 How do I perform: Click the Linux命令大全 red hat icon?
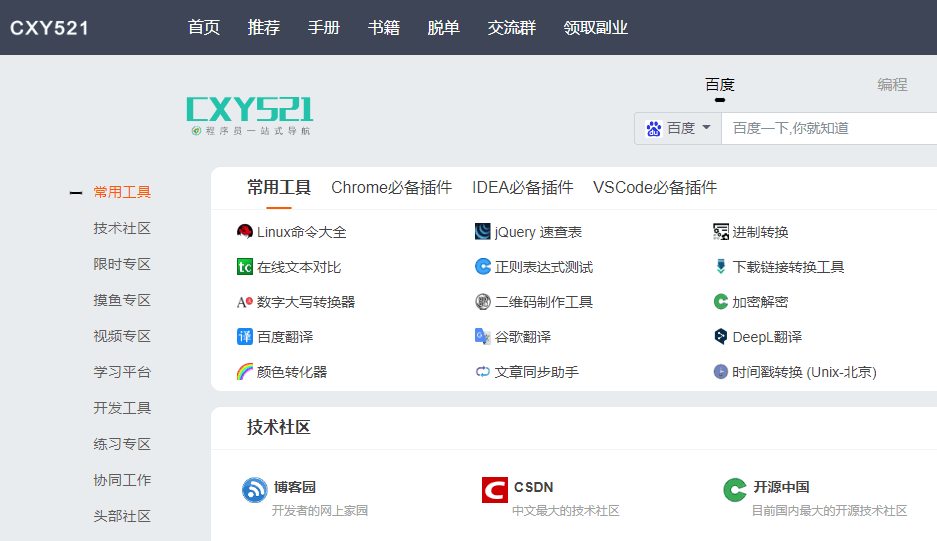click(244, 232)
